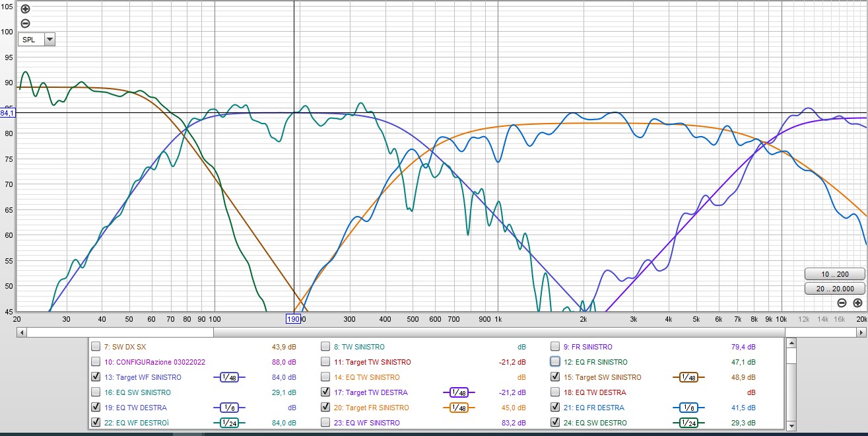This screenshot has height=436, width=868.
Task: Uncheck the 19: EQ TW DESTRA checkbox
Action: [x=96, y=408]
